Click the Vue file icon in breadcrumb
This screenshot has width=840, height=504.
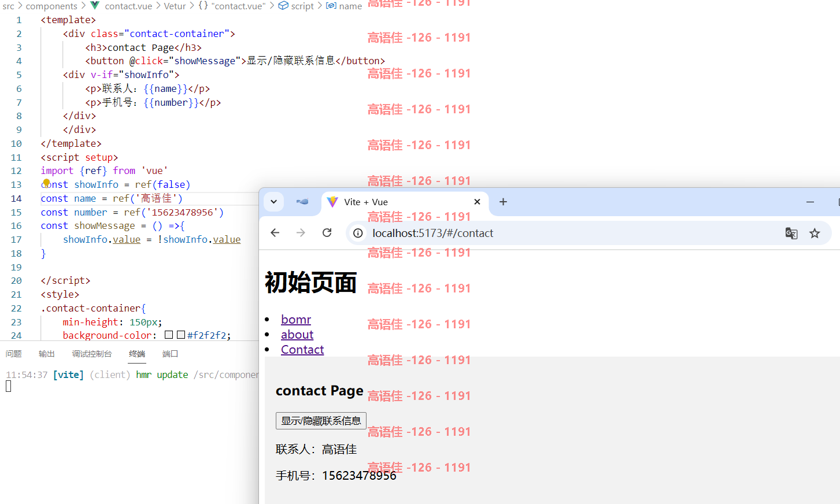[95, 6]
